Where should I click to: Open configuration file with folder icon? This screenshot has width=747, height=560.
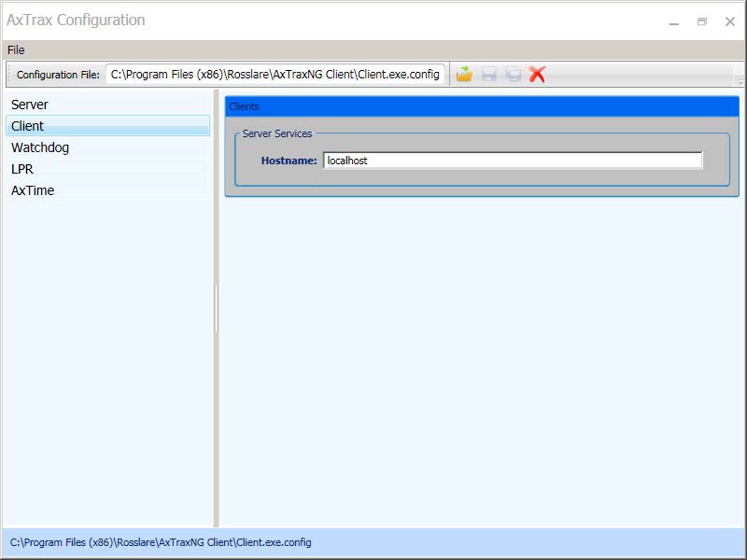pos(464,75)
